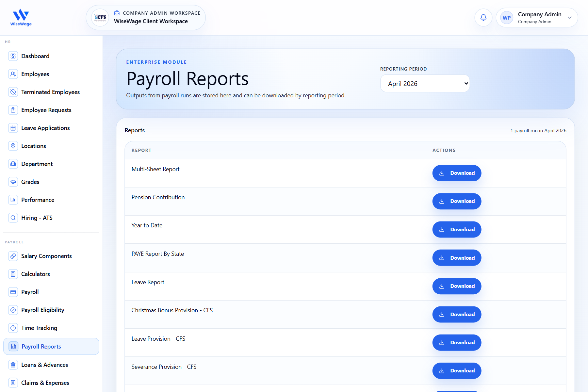Click the Employee Requests clipboard icon

pos(13,110)
